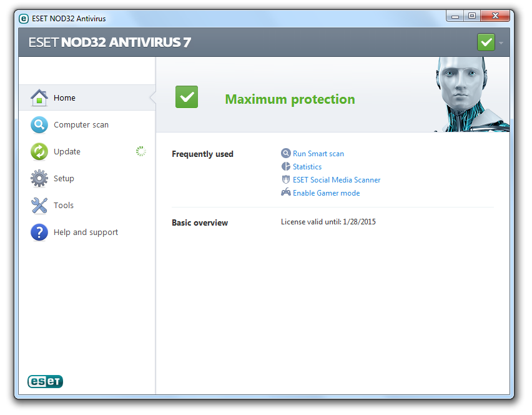Click the Home house icon in sidebar
The height and width of the screenshot is (415, 532).
pos(39,97)
